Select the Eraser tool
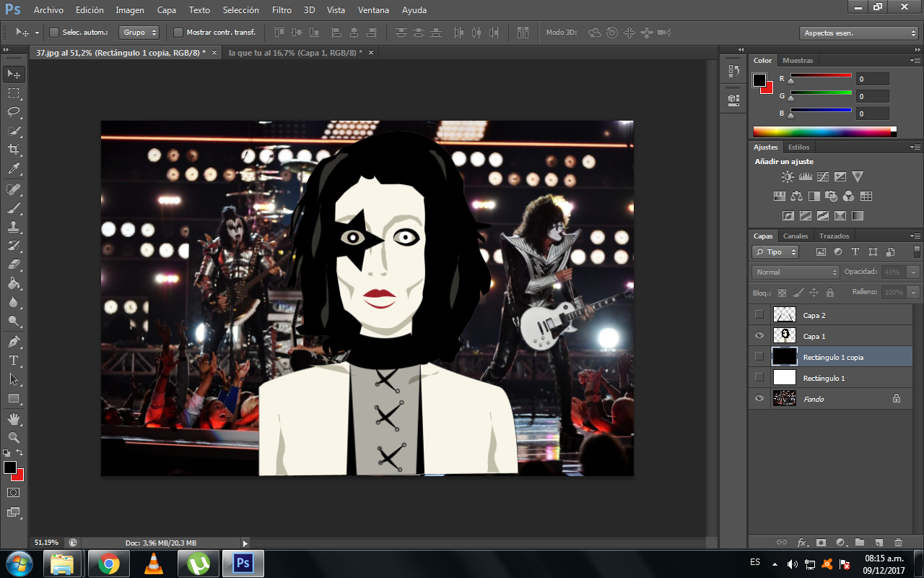The image size is (924, 578). 14,264
